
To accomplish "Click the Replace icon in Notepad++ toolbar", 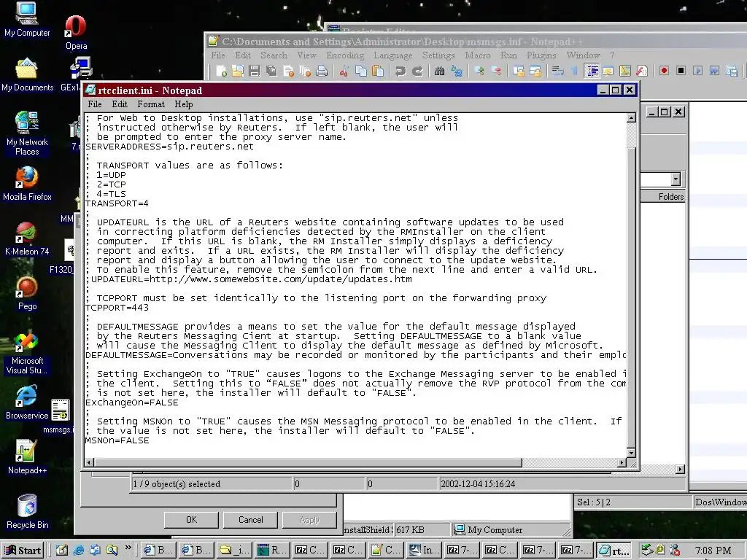I will click(457, 71).
